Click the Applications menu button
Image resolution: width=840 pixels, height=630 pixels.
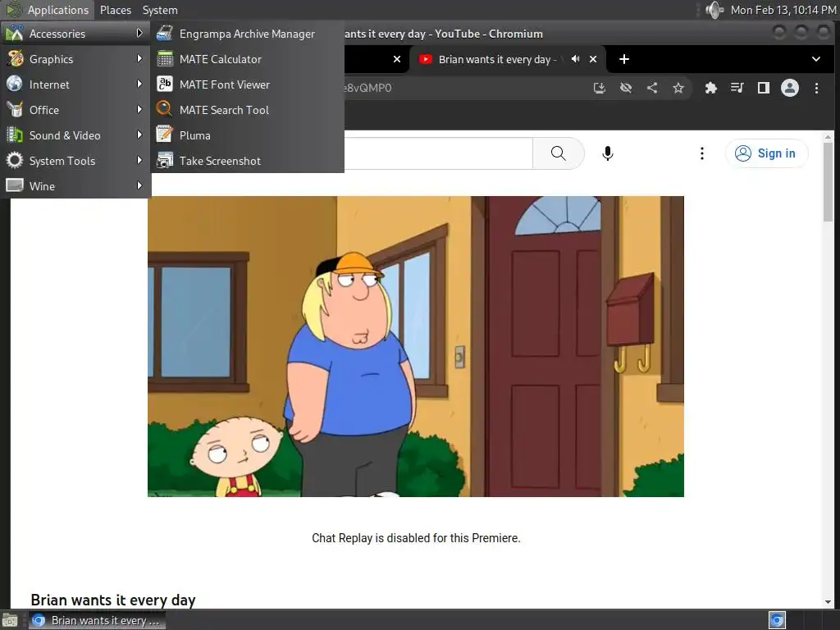[x=48, y=10]
